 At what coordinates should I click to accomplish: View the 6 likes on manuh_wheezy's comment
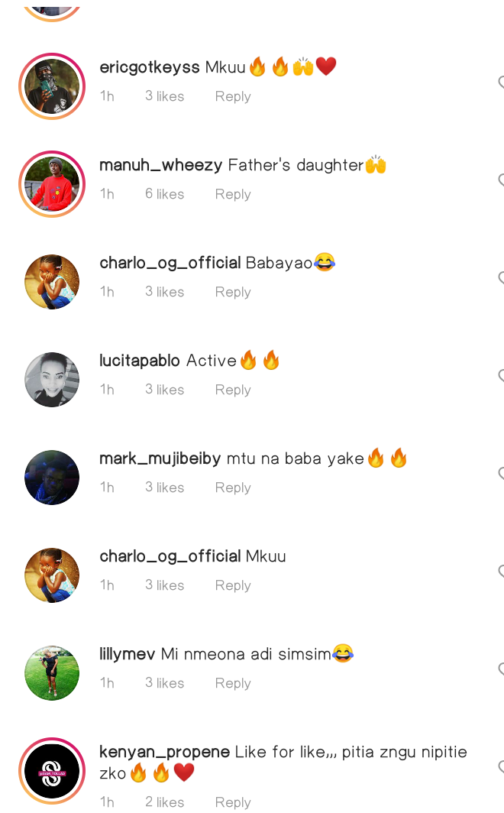pos(165,194)
